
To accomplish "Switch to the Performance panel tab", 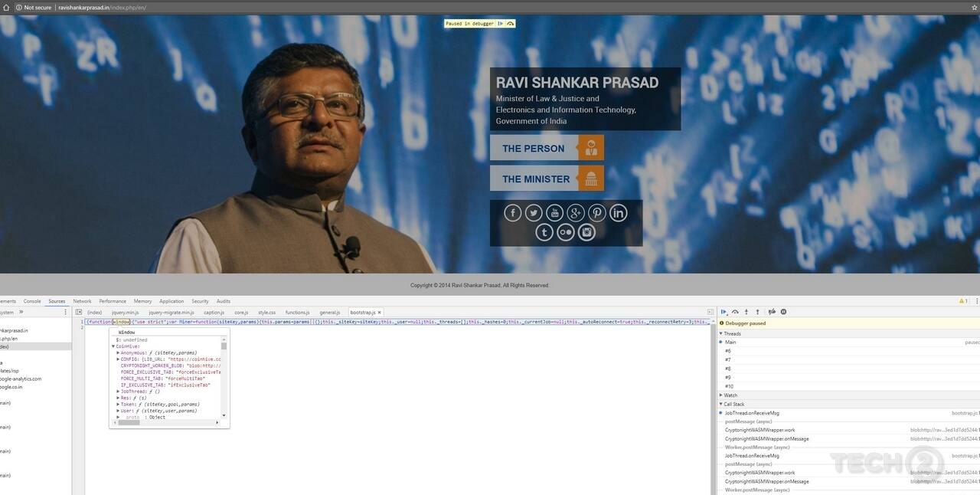I will (113, 301).
